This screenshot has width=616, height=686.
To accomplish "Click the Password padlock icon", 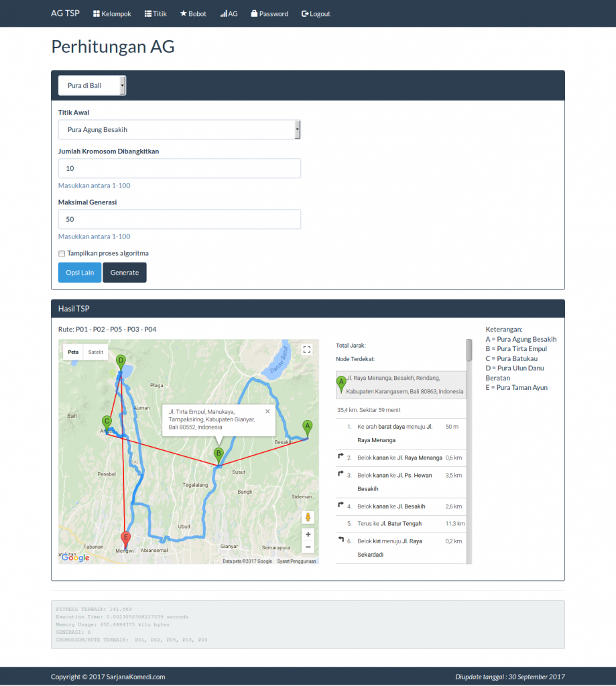I will (253, 13).
